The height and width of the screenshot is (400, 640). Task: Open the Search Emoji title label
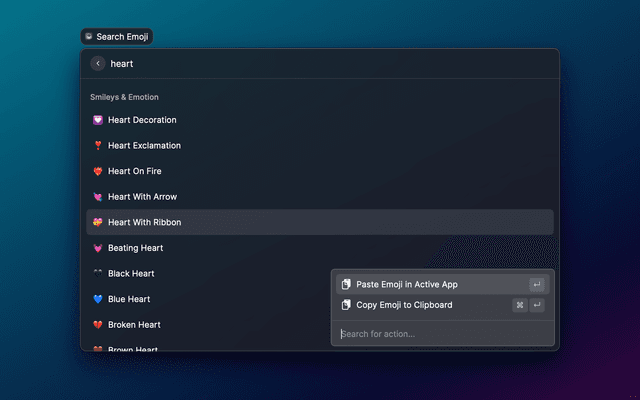(124, 37)
